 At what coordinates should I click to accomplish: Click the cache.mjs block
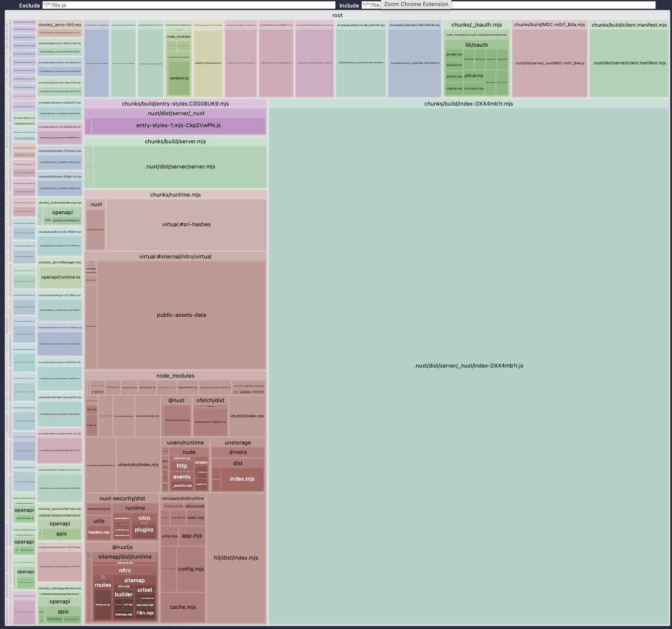pos(183,607)
